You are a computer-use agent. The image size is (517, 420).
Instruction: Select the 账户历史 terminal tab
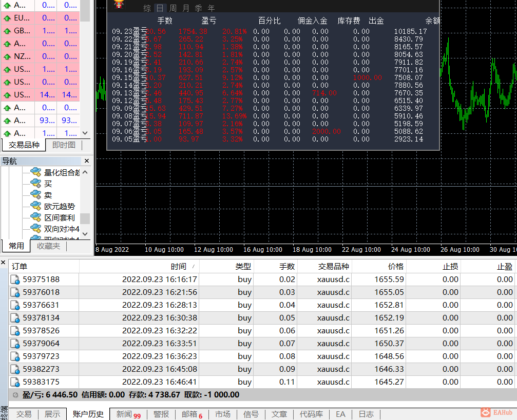[x=88, y=414]
